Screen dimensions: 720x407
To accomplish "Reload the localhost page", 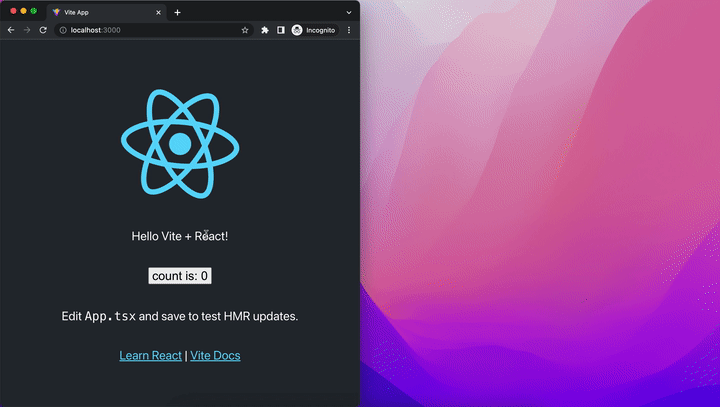I will (x=43, y=30).
